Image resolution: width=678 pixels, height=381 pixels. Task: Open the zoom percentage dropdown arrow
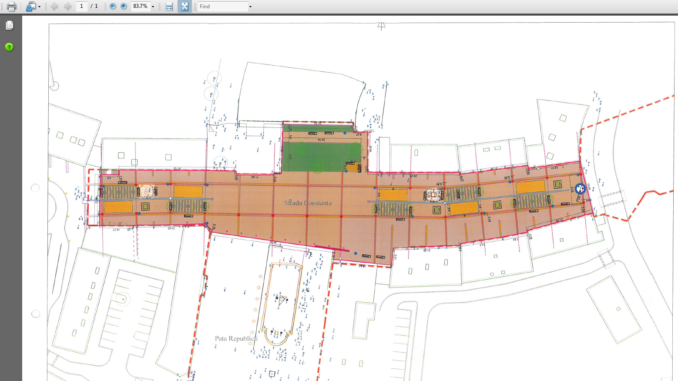pyautogui.click(x=153, y=7)
